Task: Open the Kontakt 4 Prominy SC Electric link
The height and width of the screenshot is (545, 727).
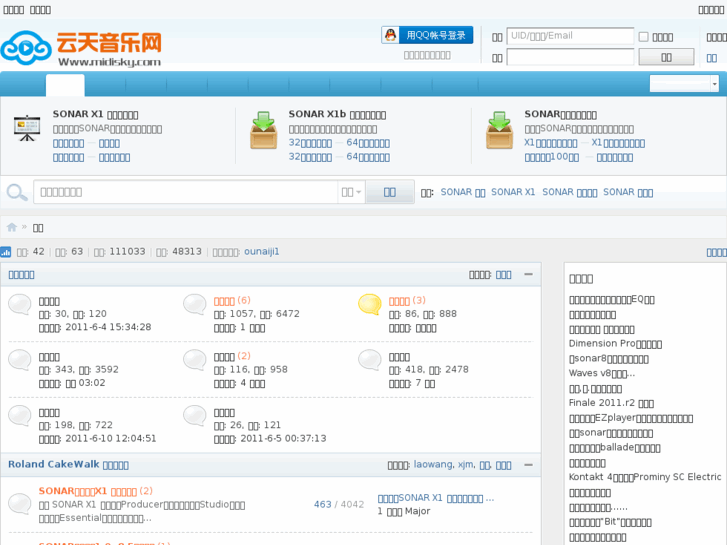Action: coord(645,477)
